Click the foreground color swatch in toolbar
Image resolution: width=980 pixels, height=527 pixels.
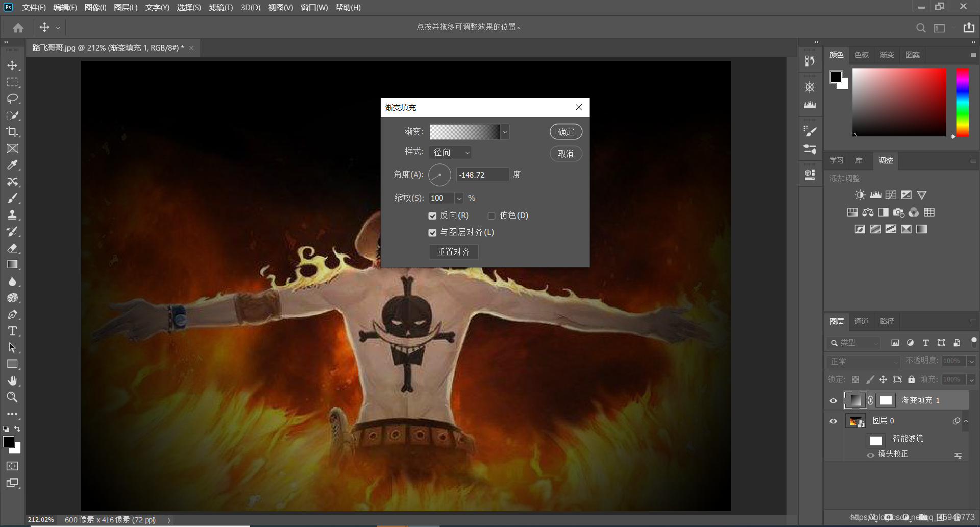pyautogui.click(x=9, y=442)
